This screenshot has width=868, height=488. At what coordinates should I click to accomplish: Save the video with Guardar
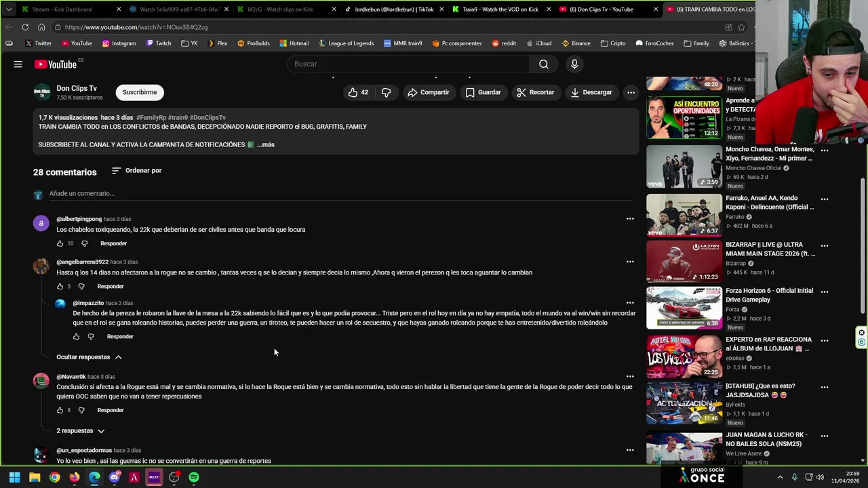484,92
